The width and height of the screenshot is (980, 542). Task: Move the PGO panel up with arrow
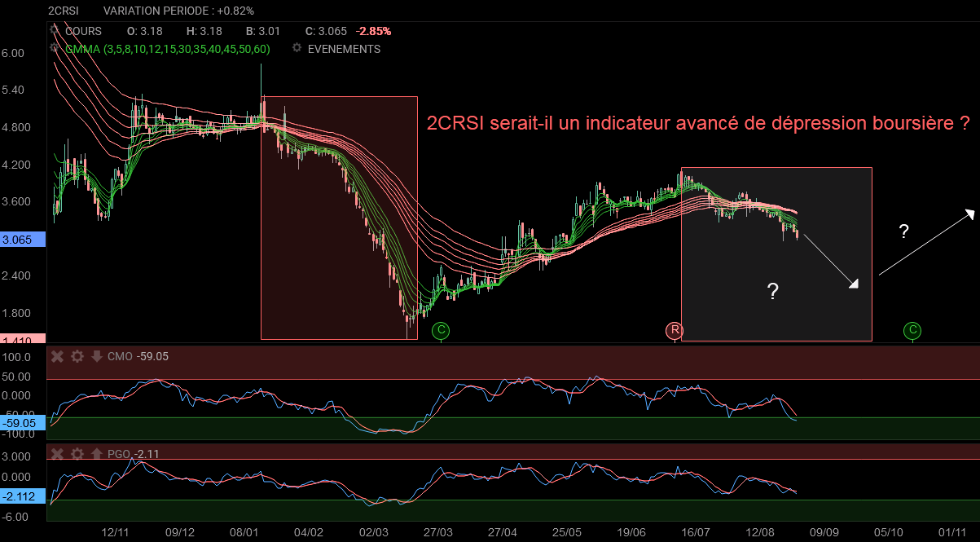pyautogui.click(x=96, y=453)
